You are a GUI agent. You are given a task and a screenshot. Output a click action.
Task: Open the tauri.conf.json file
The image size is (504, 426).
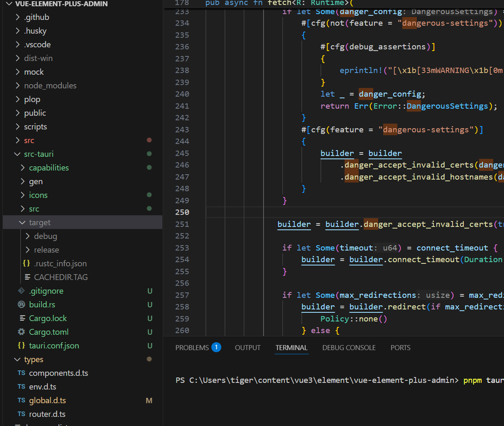(x=54, y=346)
